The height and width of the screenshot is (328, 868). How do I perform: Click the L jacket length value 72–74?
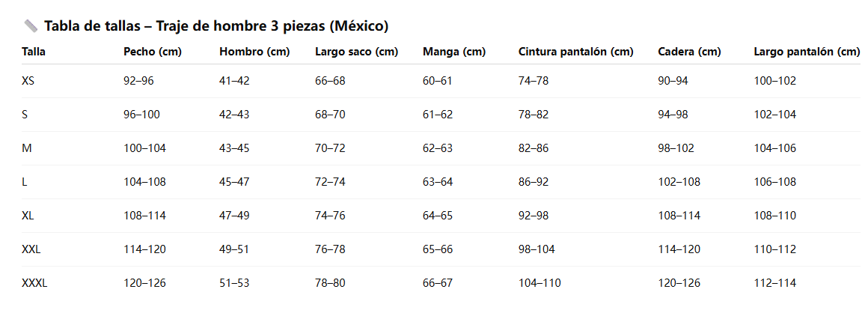click(330, 182)
